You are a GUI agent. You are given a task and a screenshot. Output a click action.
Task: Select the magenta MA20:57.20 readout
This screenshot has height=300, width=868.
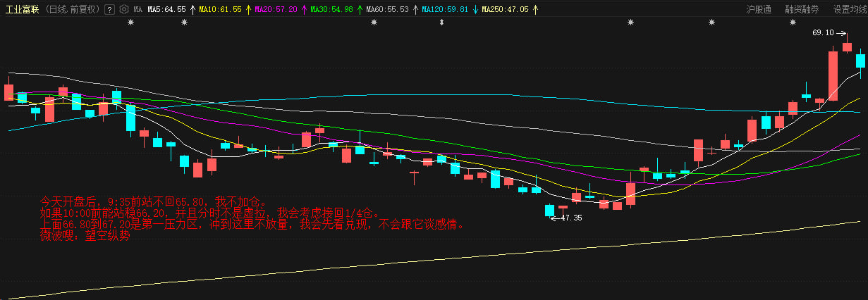(x=276, y=10)
